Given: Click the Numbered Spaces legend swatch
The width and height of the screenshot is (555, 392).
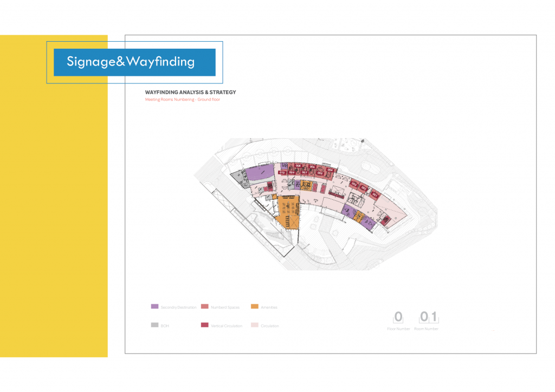Looking at the screenshot, I should 204,306.
